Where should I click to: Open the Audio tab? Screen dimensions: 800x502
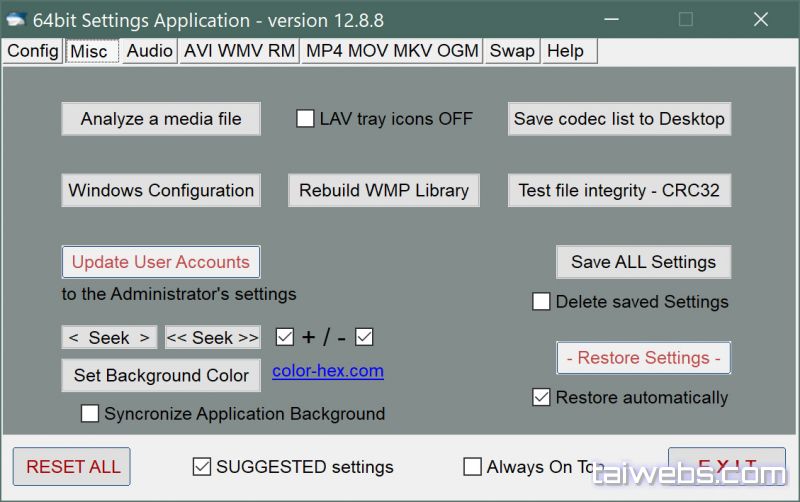point(149,51)
